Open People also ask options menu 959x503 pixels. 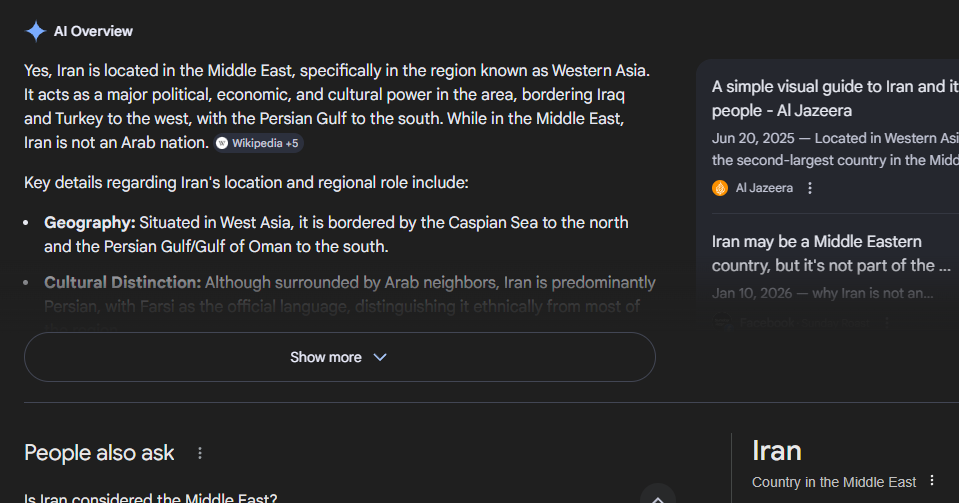point(200,453)
